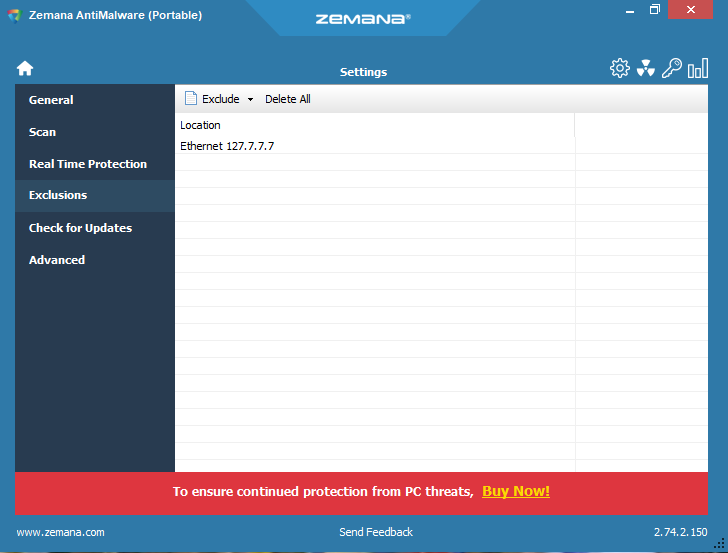
Task: Open Real Time Protection settings
Action: (x=95, y=164)
